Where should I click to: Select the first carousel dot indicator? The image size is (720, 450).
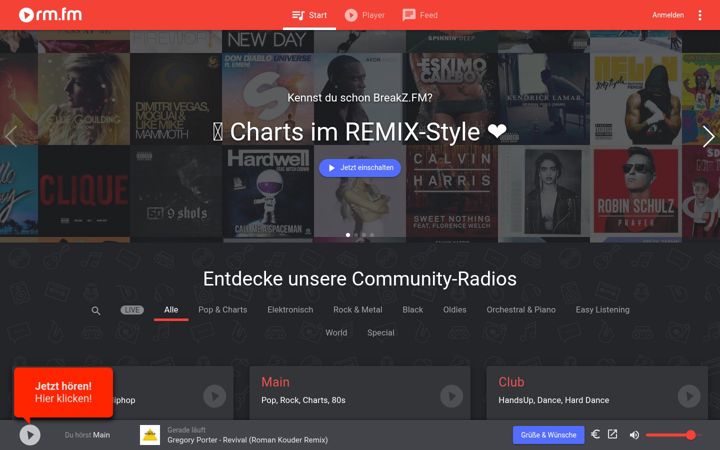[x=348, y=235]
